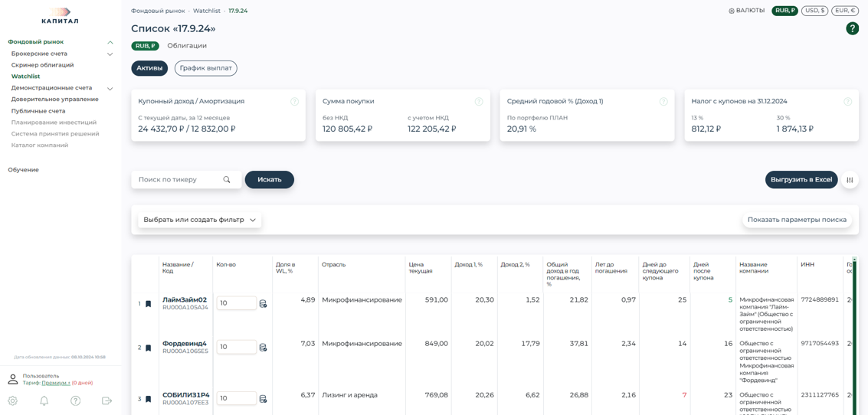Click the Поиск по тикеру search field
Screen dimensions: 868x415
click(x=179, y=180)
